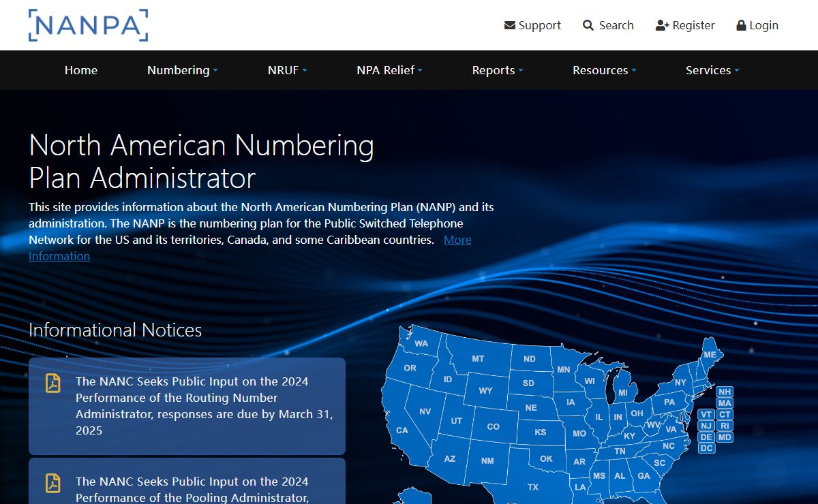
Task: Select Wisconsin (WI) on the map
Action: (590, 381)
